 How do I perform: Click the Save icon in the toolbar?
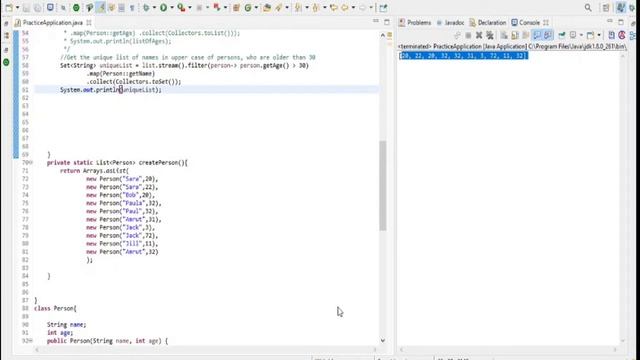[x=27, y=8]
